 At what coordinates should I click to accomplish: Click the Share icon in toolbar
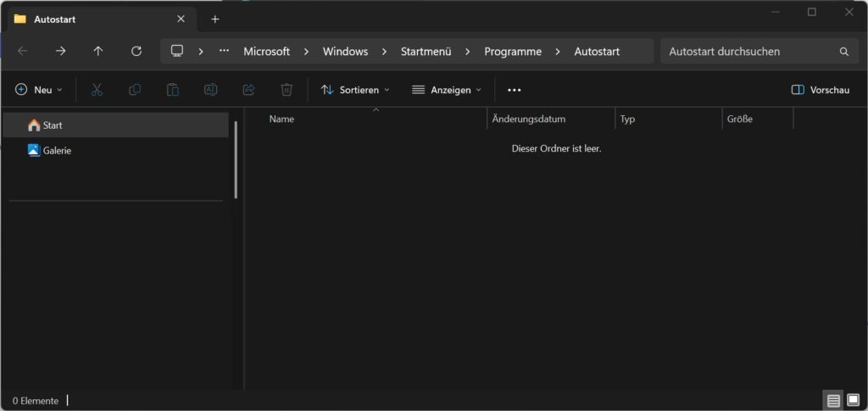[x=249, y=90]
